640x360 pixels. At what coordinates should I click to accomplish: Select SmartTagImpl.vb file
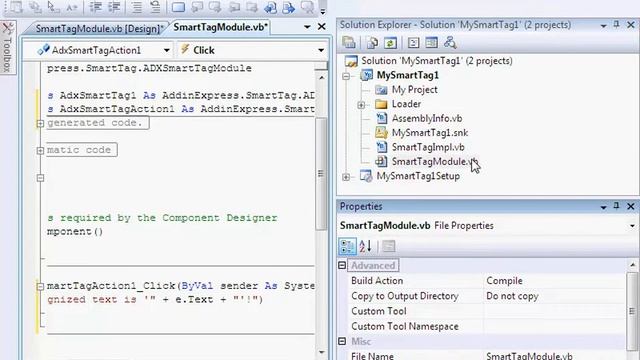click(428, 147)
